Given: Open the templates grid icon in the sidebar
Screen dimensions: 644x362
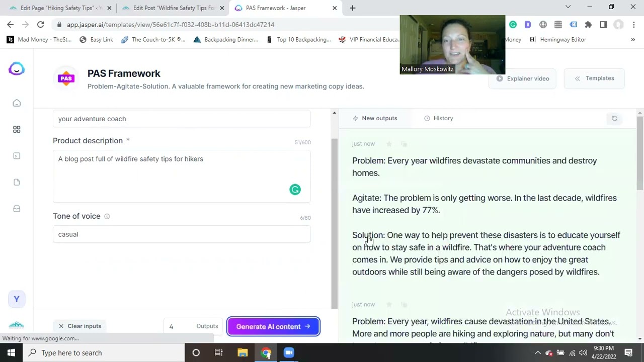Looking at the screenshot, I should [17, 129].
